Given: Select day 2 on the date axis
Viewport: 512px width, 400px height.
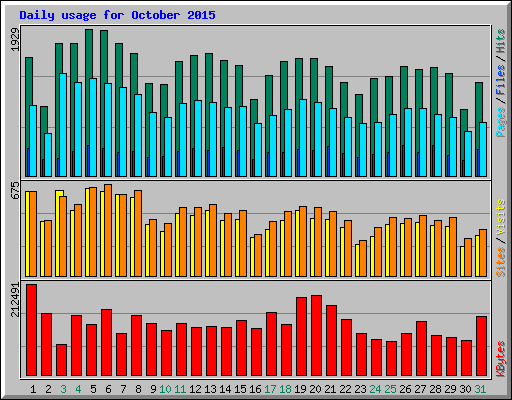Looking at the screenshot, I should [x=48, y=389].
